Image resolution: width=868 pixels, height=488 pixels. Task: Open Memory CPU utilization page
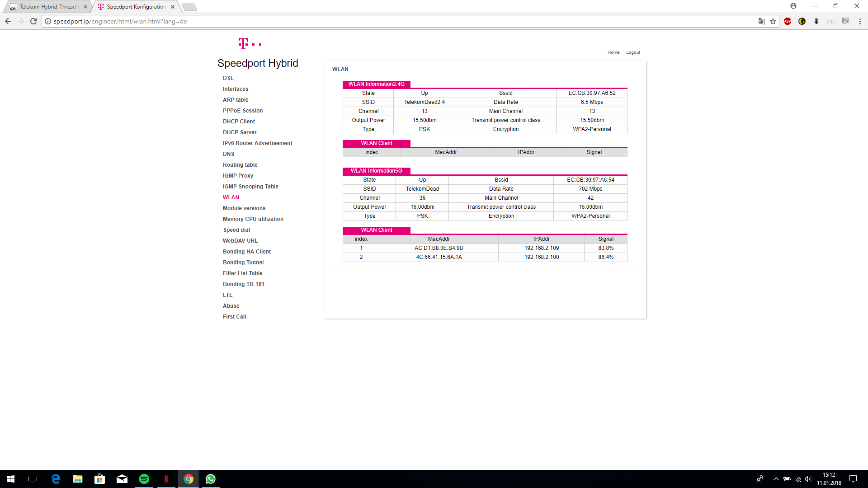(253, 219)
